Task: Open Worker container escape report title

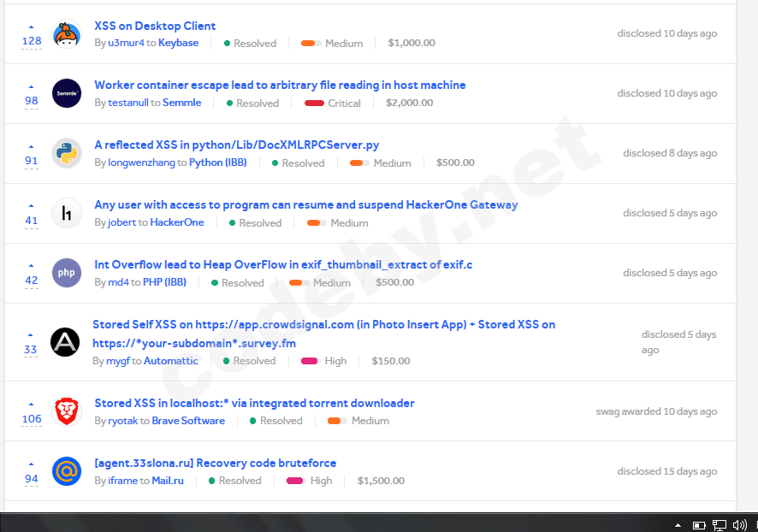Action: [x=280, y=85]
